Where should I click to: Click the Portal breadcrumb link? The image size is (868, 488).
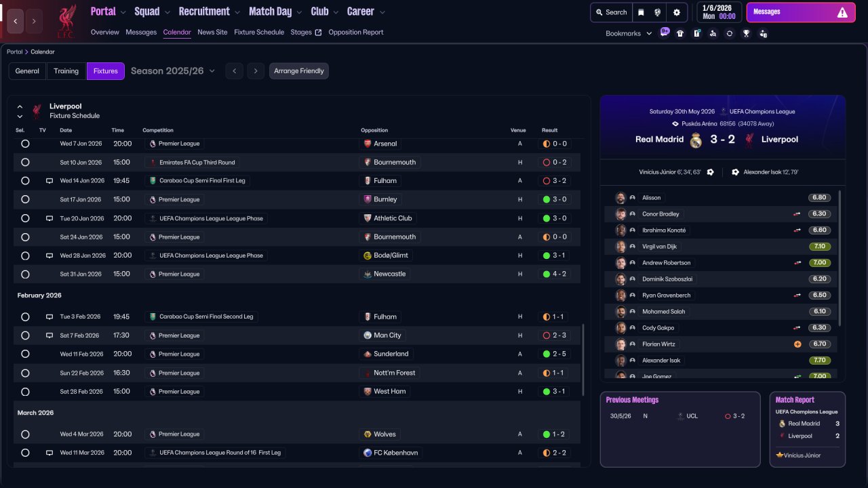coord(14,52)
